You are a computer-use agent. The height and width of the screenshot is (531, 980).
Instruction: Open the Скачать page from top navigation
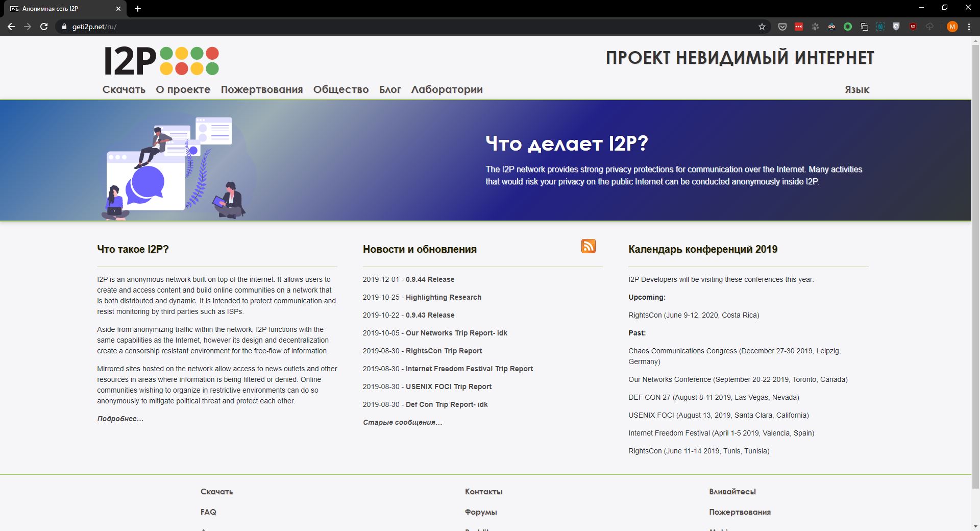124,90
